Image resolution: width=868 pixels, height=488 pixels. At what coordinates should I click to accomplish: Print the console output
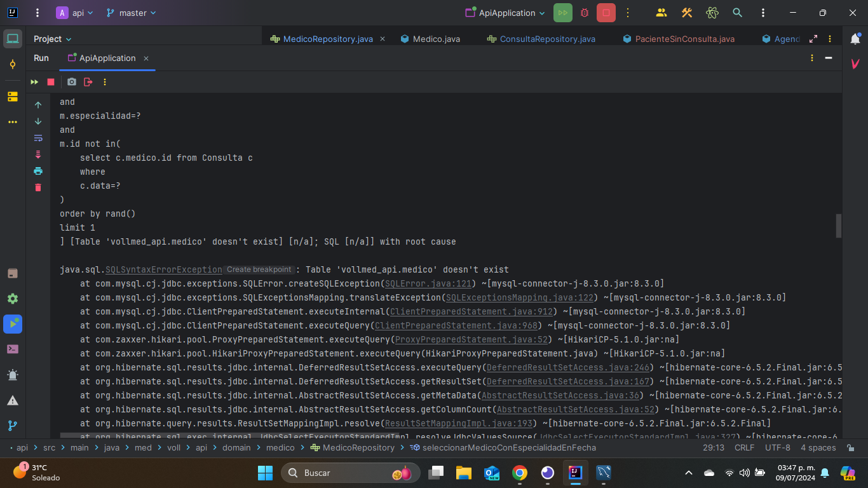click(x=38, y=171)
